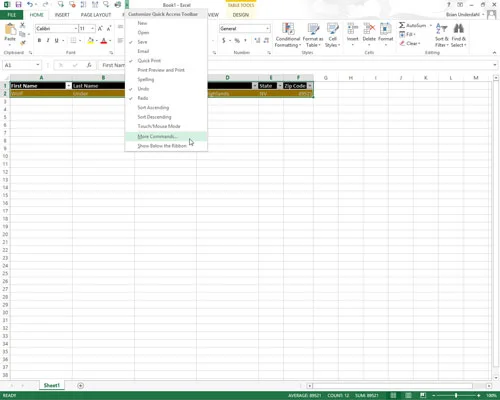500x400 pixels.
Task: Click the Save icon in Quick Access Toolbar
Action: pos(18,5)
